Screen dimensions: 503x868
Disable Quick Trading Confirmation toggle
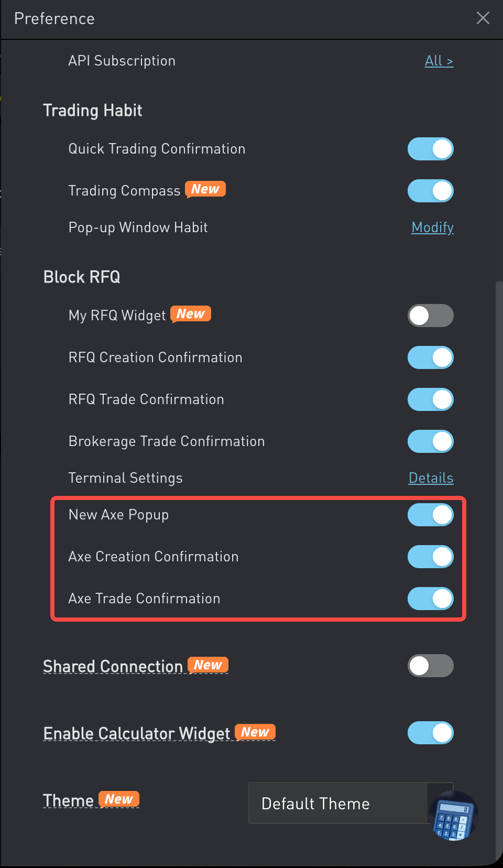pos(430,149)
